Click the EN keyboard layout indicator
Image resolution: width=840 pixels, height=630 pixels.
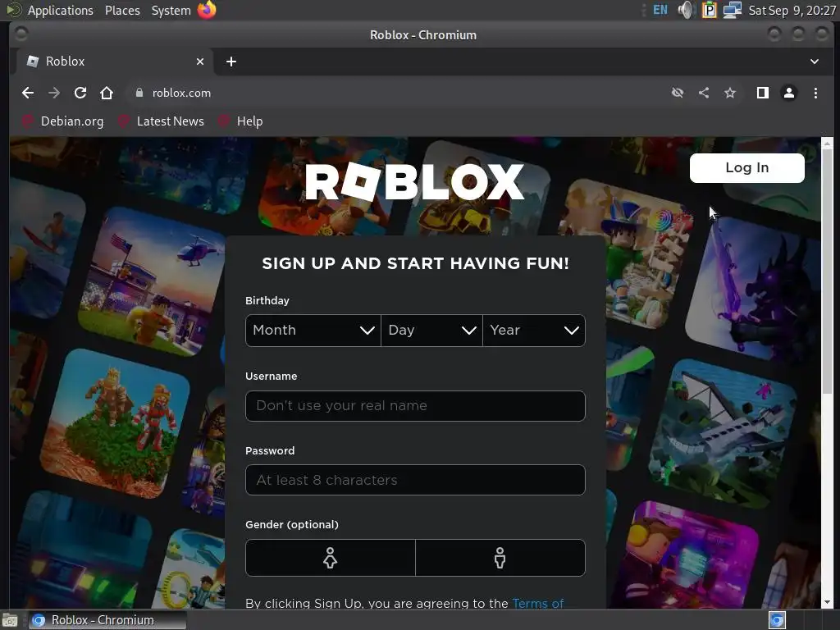pyautogui.click(x=660, y=10)
